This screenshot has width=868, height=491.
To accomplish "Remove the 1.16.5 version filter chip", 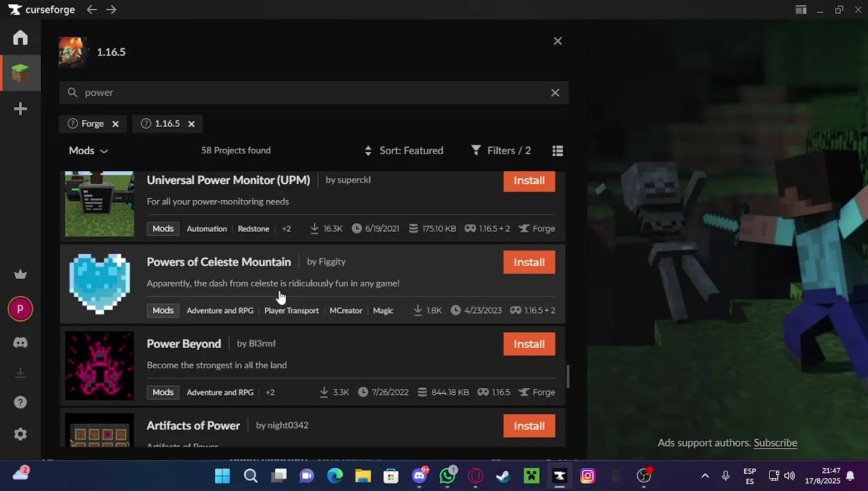I will click(191, 124).
